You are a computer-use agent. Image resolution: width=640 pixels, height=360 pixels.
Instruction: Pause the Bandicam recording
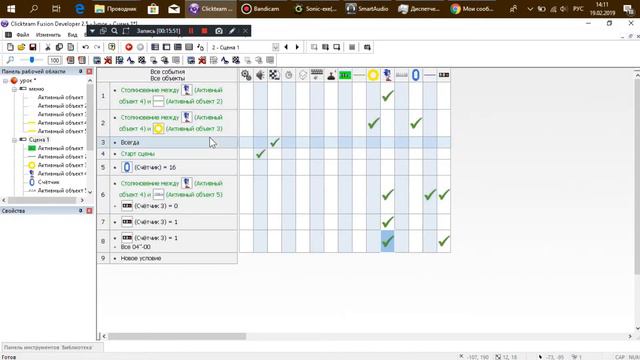click(191, 31)
